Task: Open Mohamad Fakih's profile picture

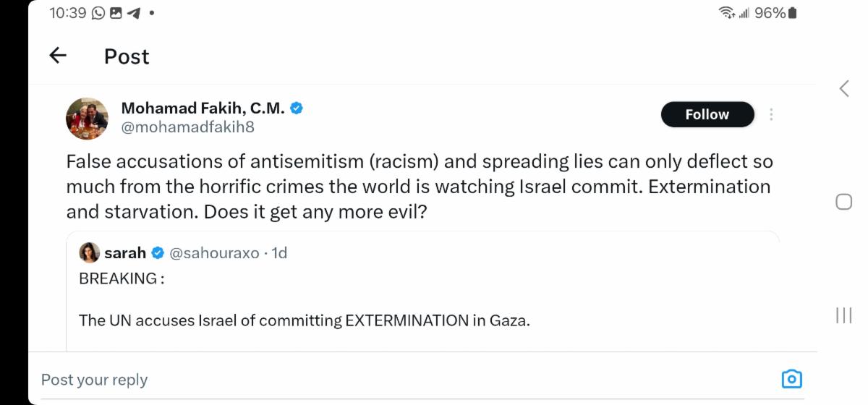Action: pyautogui.click(x=87, y=119)
